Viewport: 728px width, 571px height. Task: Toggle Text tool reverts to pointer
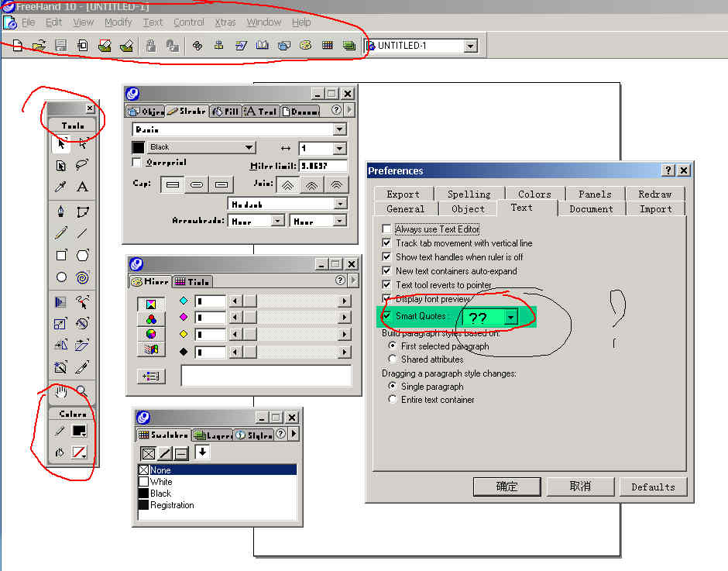click(x=386, y=285)
